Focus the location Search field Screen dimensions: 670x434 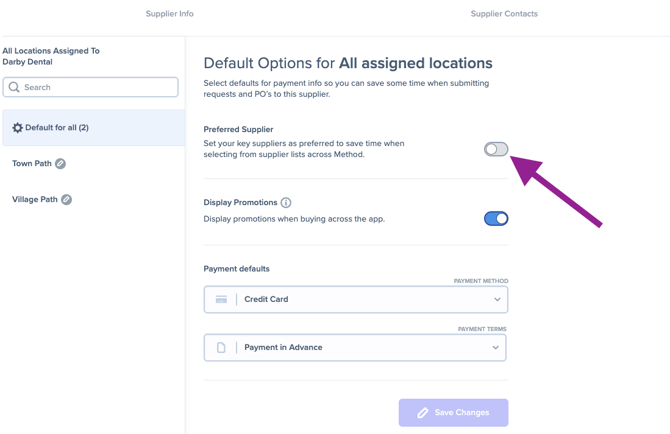coord(91,87)
